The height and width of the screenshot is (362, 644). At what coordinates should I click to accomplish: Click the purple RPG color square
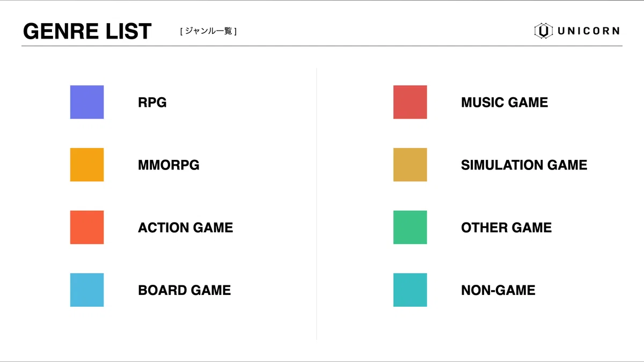click(x=87, y=102)
